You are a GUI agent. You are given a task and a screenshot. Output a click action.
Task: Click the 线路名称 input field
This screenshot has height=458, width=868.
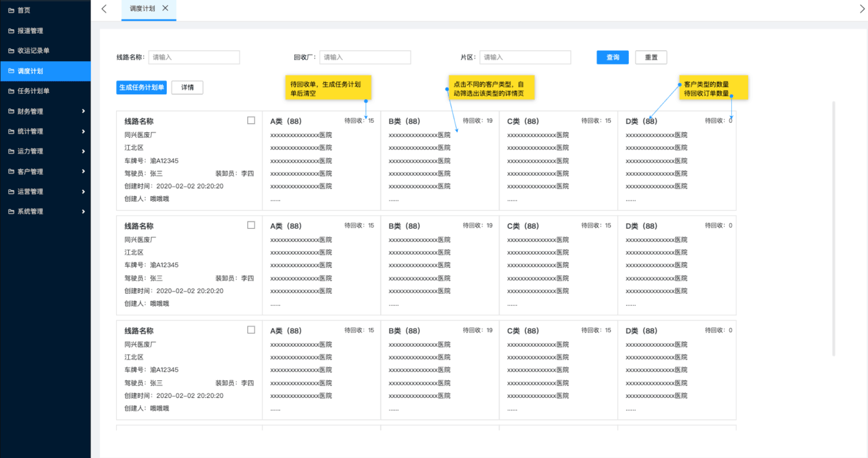coord(194,57)
